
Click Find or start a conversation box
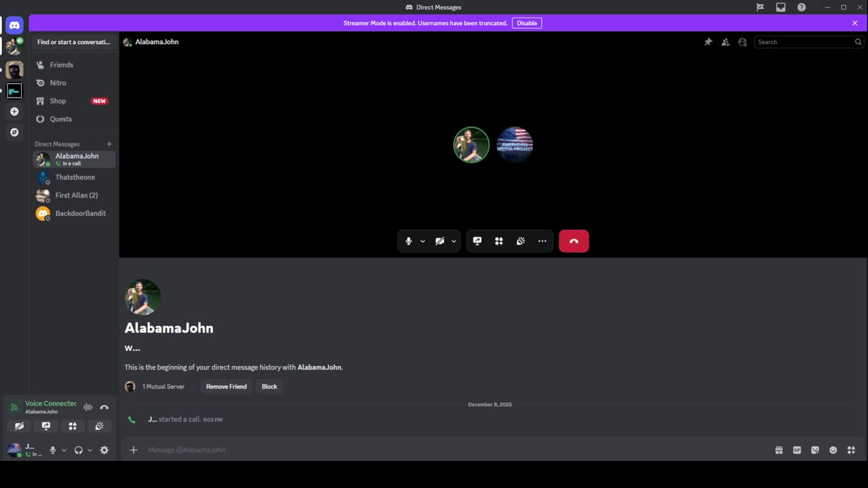[x=74, y=42]
